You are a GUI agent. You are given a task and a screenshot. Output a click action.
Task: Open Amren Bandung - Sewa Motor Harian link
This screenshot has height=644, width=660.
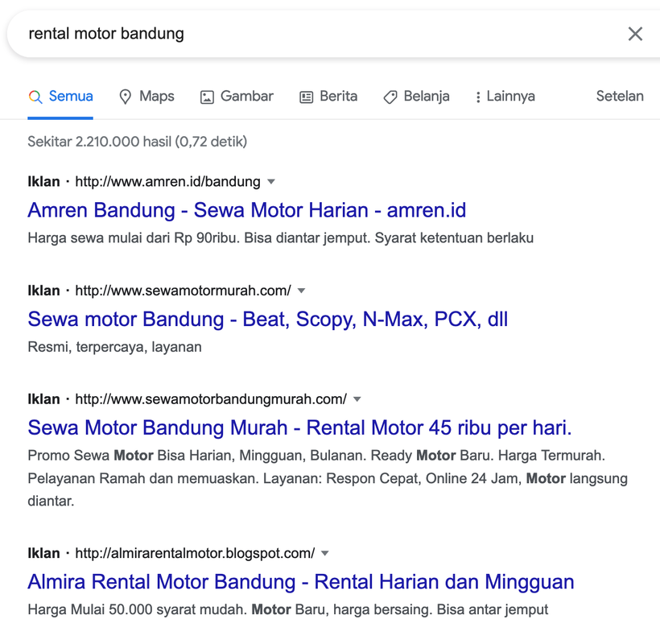pos(246,210)
